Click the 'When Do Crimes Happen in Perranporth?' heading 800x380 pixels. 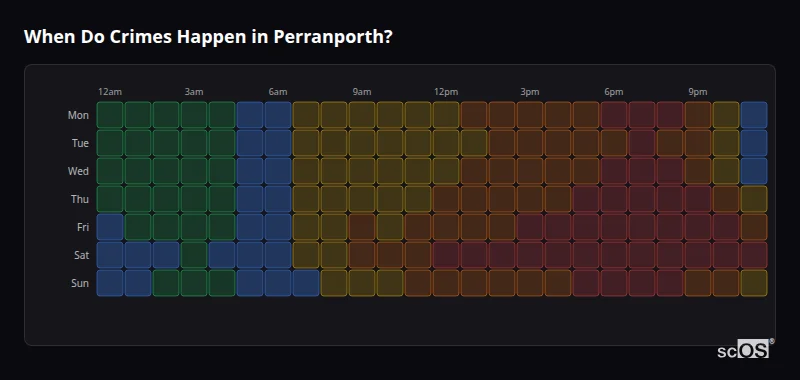click(x=208, y=37)
